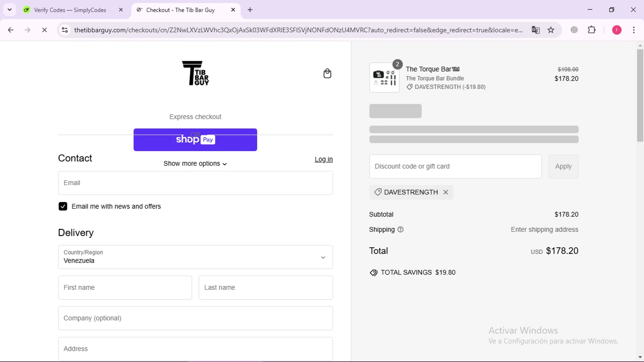The width and height of the screenshot is (644, 362).
Task: Click the translate page icon
Action: (x=535, y=30)
